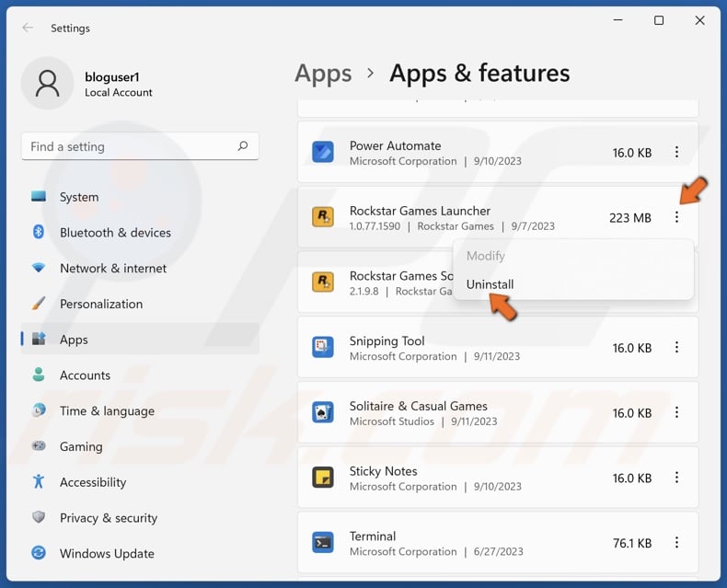This screenshot has height=588, width=727.
Task: Open Privacy & security settings
Action: [x=140, y=518]
